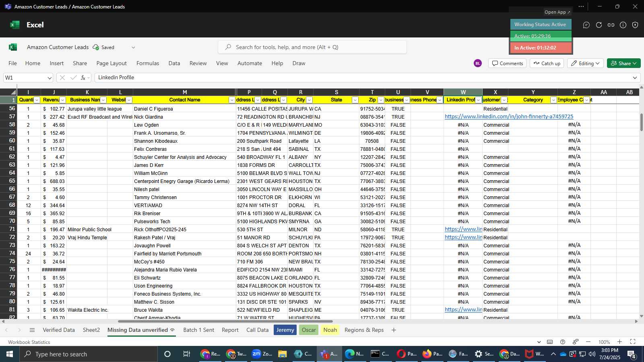Open the three-dot more options menu

[581, 6]
